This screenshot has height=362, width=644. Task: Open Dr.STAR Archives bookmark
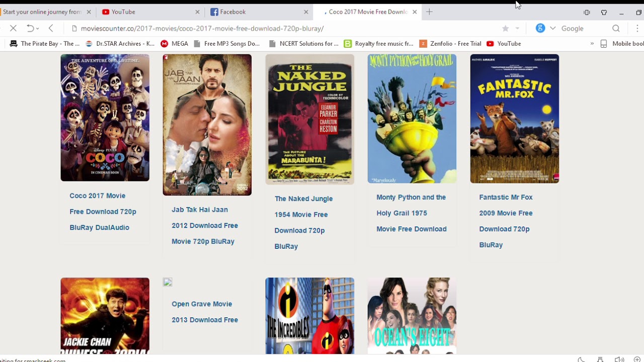(120, 44)
